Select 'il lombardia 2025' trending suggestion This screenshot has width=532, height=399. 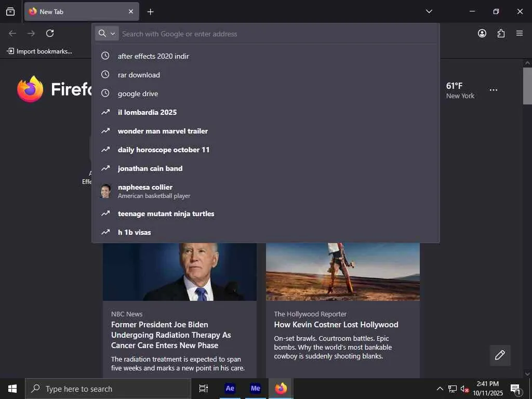pyautogui.click(x=265, y=112)
